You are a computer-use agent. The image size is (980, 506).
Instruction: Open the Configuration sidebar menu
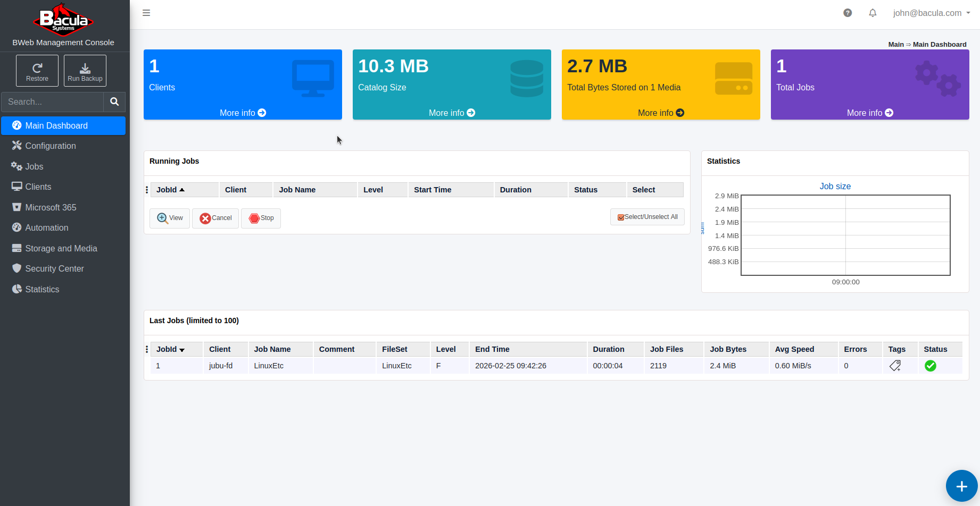coord(51,146)
